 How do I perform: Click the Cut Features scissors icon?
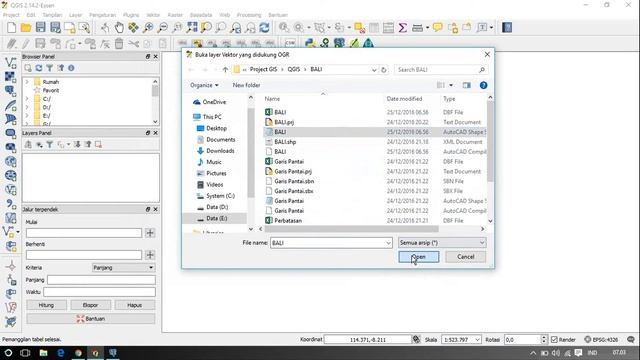coord(133,43)
